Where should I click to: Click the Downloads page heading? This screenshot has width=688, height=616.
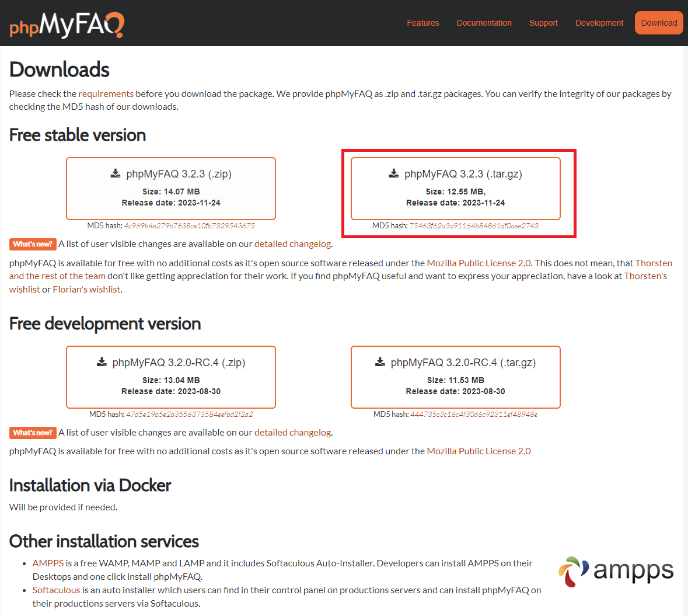click(x=60, y=69)
